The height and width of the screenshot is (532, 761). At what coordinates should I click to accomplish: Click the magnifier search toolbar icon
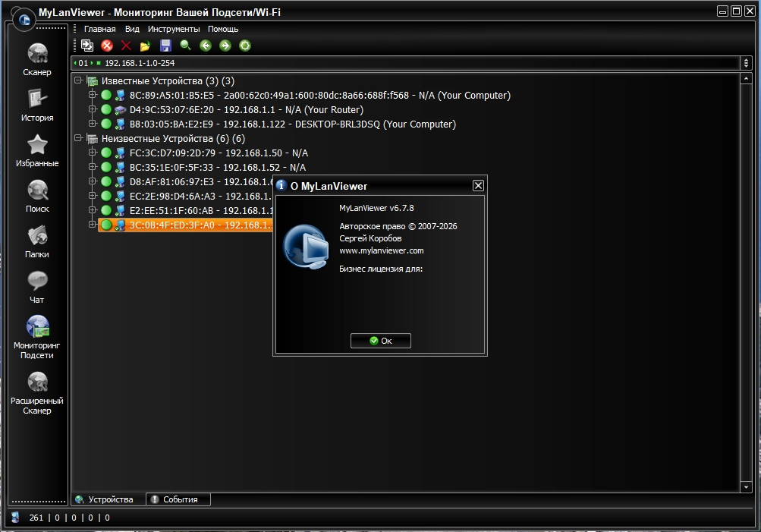pos(185,46)
